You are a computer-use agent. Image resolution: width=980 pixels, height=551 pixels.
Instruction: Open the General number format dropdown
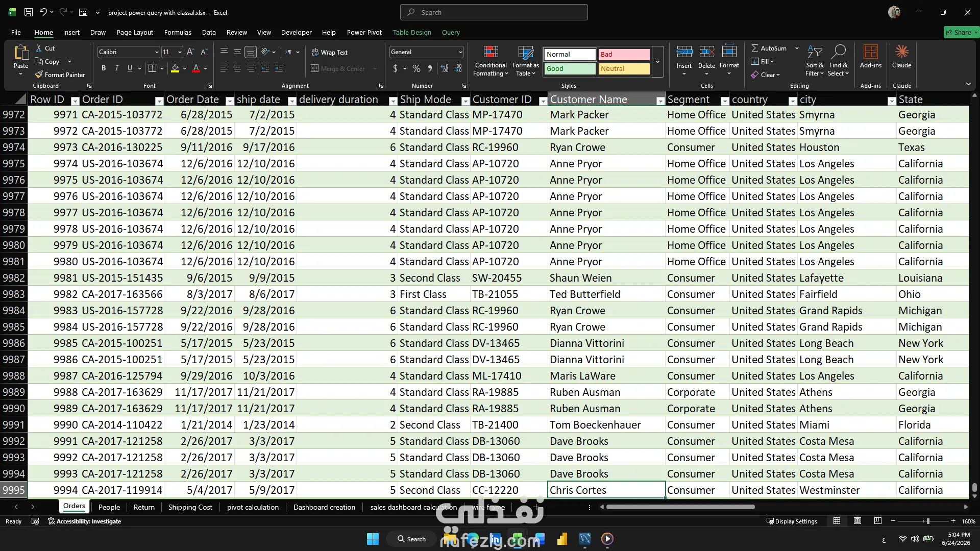click(x=460, y=52)
